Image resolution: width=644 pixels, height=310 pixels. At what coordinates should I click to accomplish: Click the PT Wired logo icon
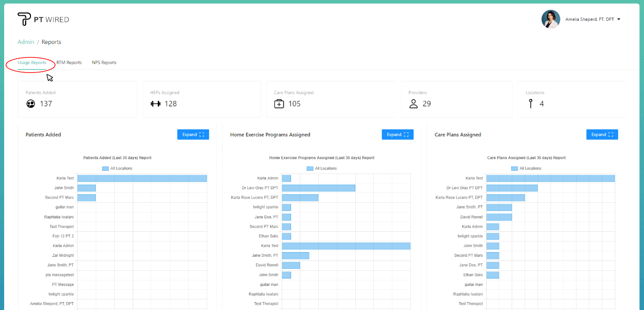(x=24, y=19)
